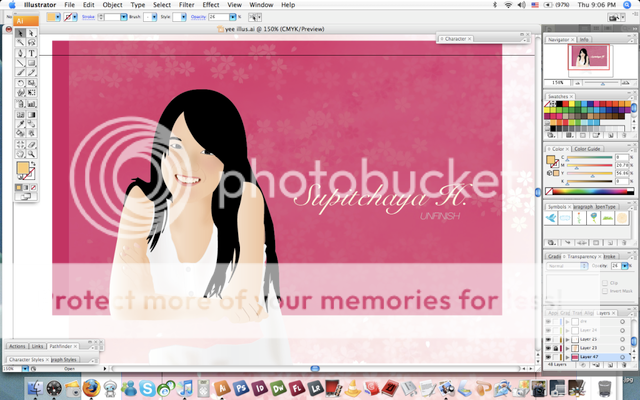
Task: Set toolbox paint mode to Gradient
Action: pyautogui.click(x=26, y=187)
